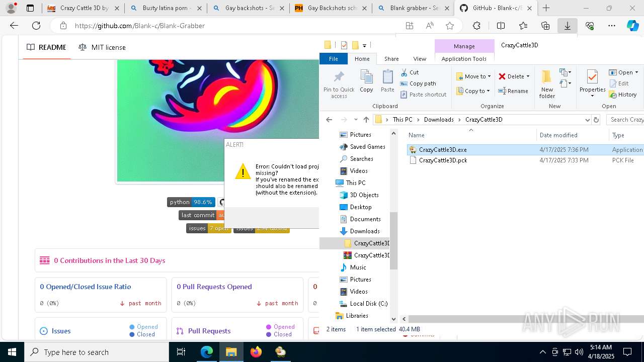Click the Paste icon in Explorer ribbon
Screen dimensions: 644x362
[387, 81]
